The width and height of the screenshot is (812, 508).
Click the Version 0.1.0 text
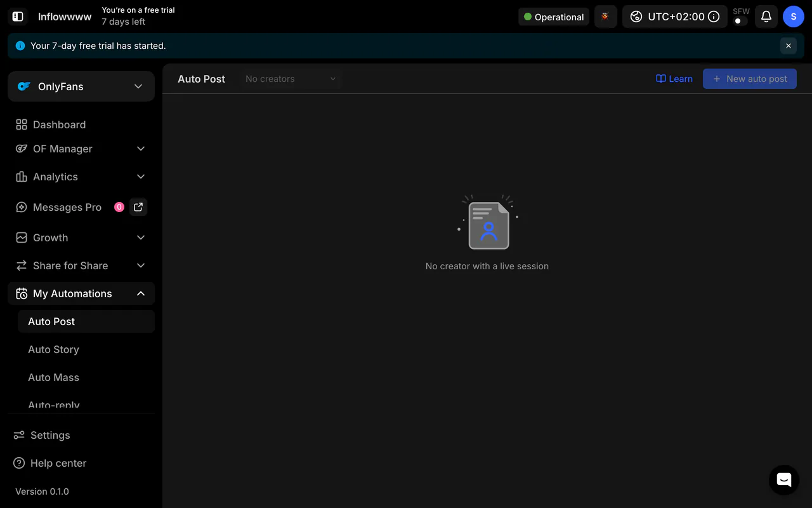coord(42,491)
